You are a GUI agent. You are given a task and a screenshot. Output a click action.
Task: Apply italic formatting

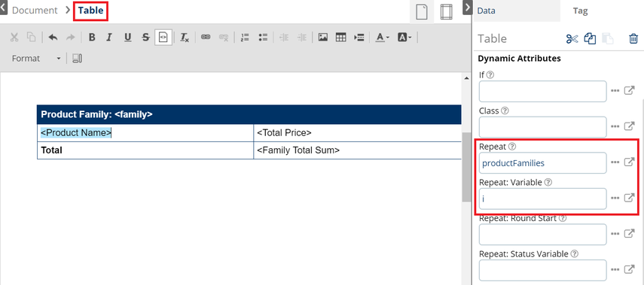pos(108,38)
